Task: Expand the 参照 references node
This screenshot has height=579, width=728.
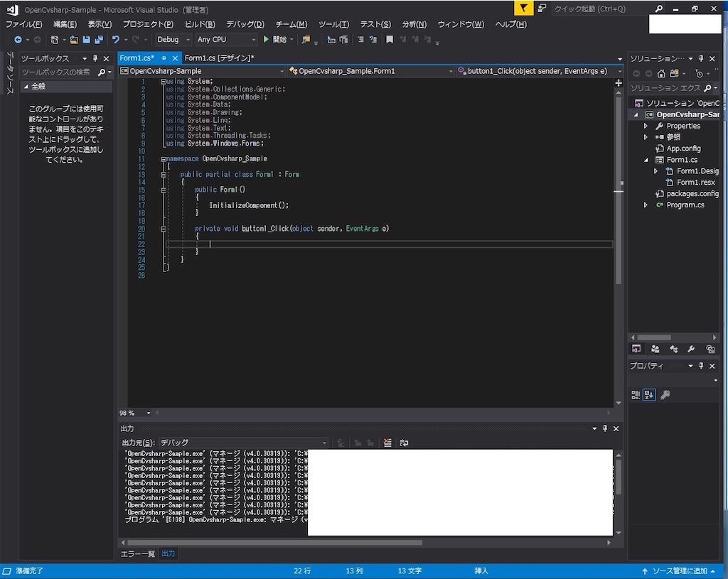Action: 646,137
